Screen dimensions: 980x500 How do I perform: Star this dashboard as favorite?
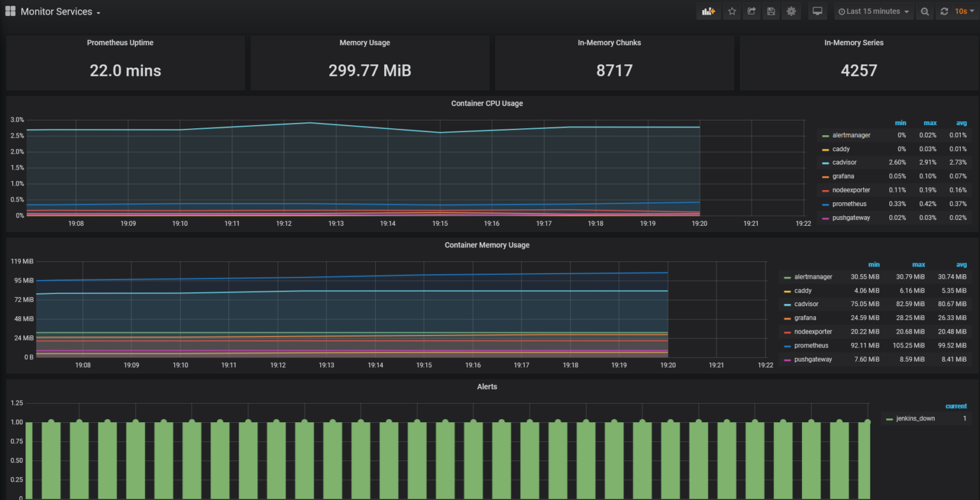pos(732,11)
